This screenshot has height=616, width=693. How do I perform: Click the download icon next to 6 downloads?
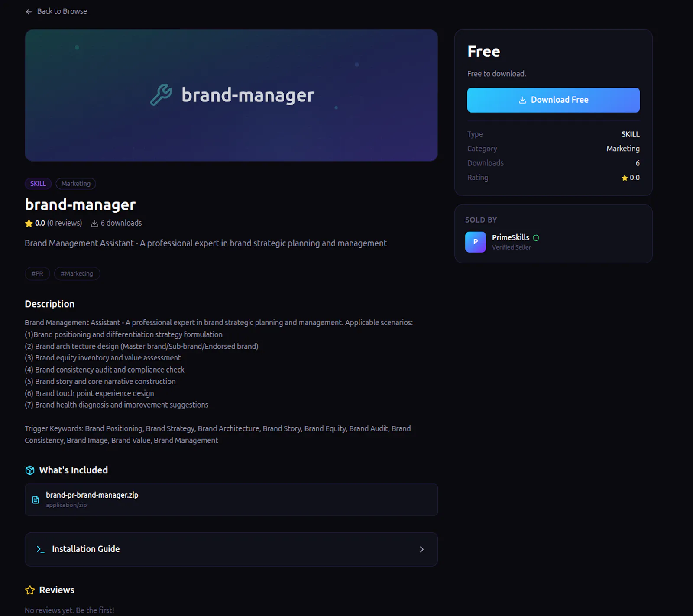pyautogui.click(x=94, y=224)
